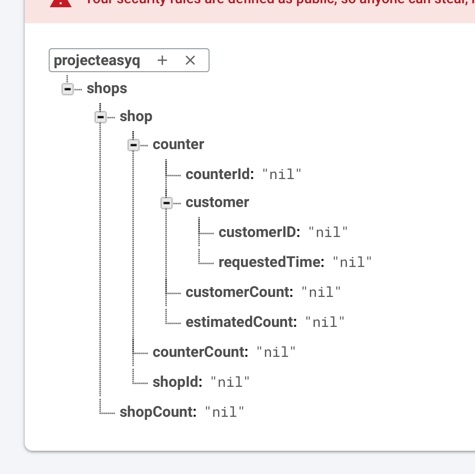475x474 pixels.
Task: Select the counter key label
Action: [178, 144]
